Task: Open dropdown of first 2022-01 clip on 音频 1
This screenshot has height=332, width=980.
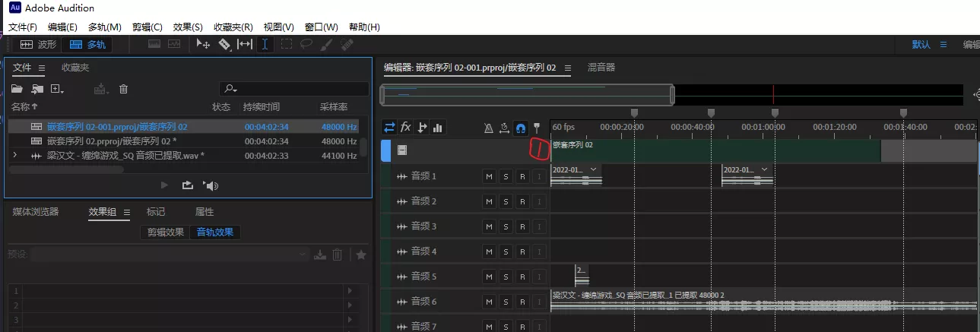Action: [x=593, y=169]
